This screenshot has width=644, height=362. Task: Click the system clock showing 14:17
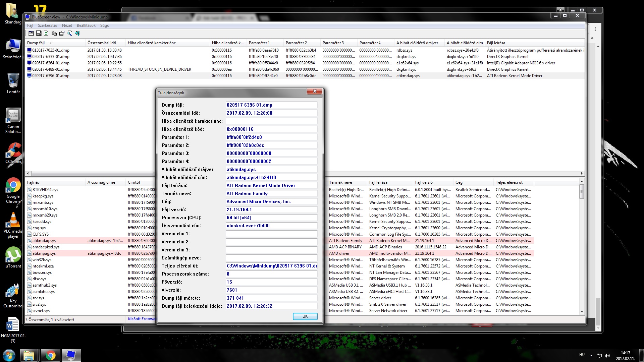[x=625, y=355]
